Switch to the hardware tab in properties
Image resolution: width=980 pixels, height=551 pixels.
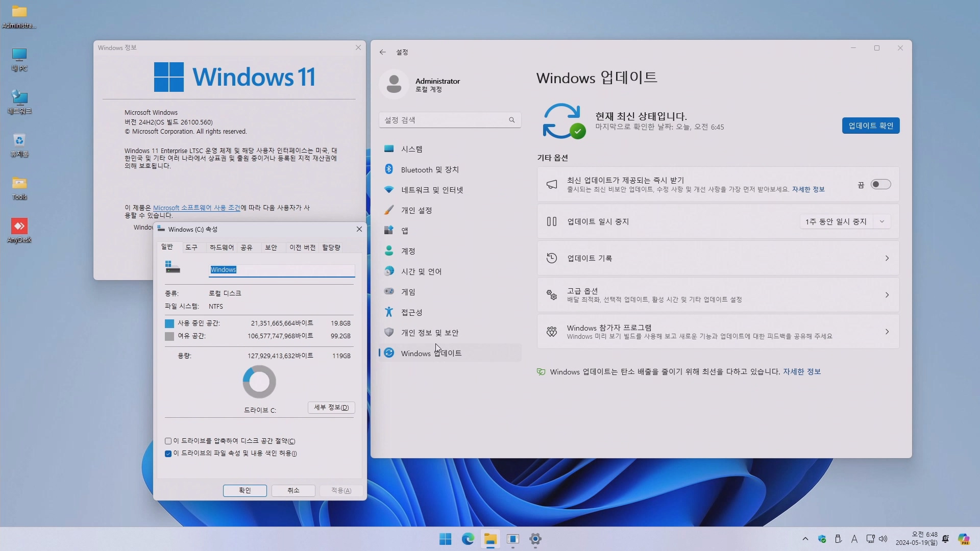[222, 247]
